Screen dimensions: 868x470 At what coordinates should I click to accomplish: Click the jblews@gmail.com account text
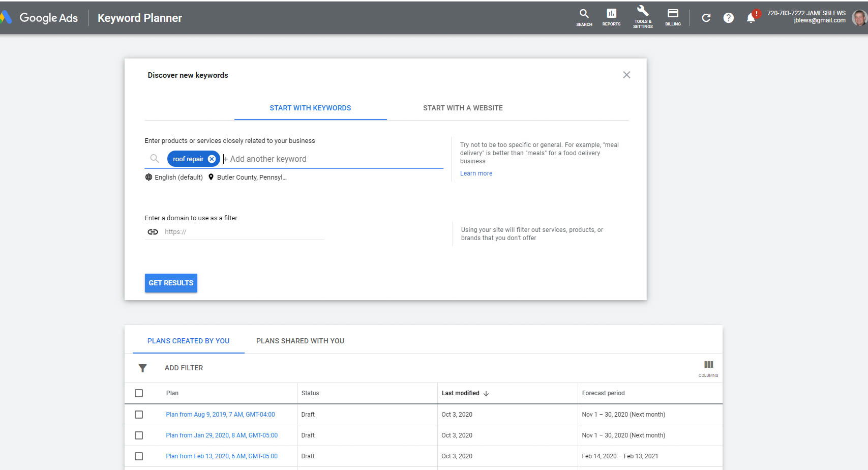click(x=819, y=20)
